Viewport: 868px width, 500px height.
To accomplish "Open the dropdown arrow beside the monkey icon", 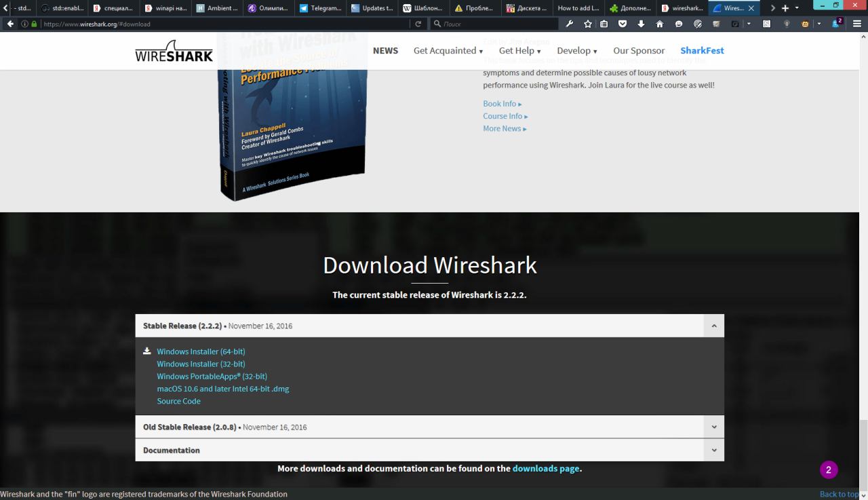I will (818, 24).
